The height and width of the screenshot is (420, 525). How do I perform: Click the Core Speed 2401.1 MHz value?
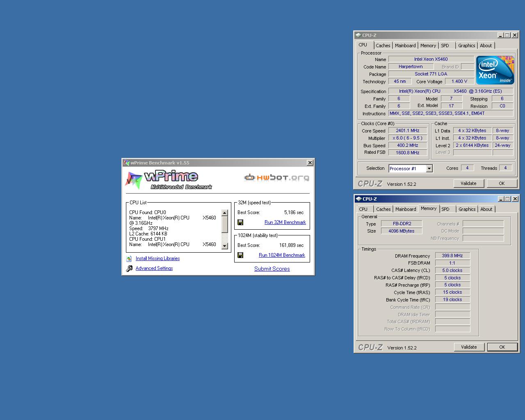tap(408, 131)
